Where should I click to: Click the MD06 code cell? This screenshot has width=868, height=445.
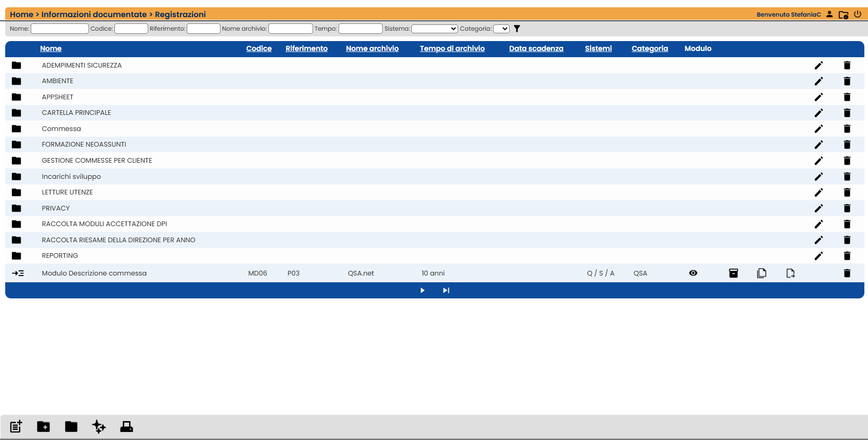click(x=257, y=273)
